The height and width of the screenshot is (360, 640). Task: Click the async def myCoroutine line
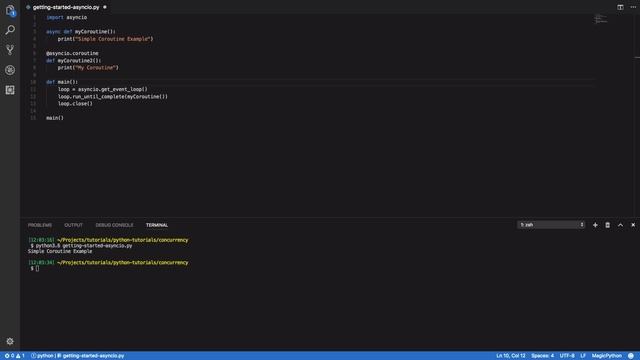[81, 32]
